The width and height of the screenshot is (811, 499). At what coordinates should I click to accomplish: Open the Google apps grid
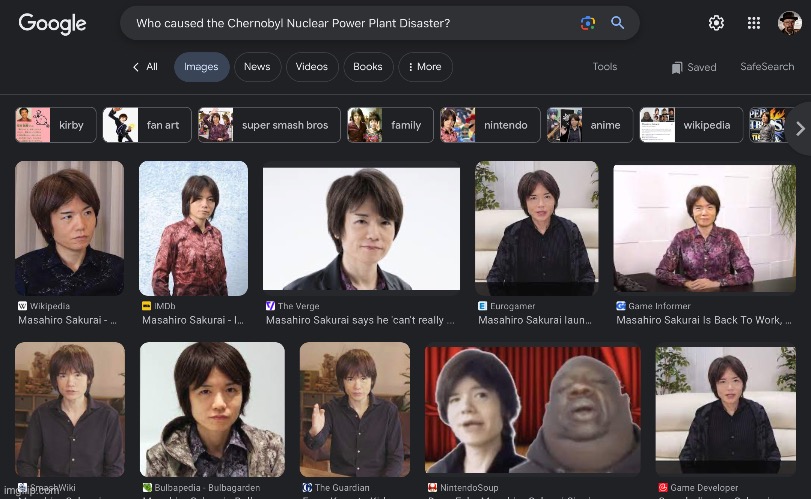pos(753,23)
